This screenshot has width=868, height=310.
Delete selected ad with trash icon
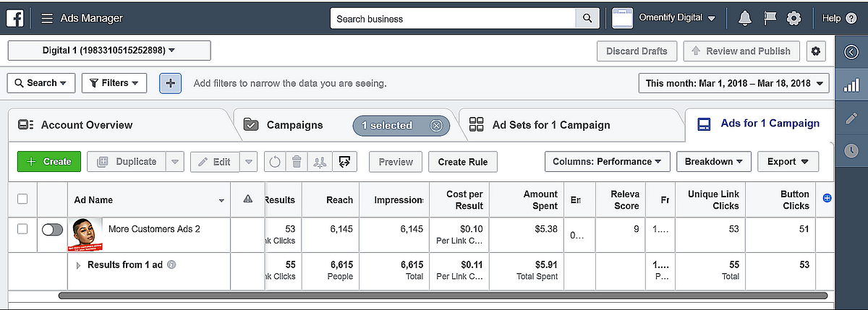[297, 162]
